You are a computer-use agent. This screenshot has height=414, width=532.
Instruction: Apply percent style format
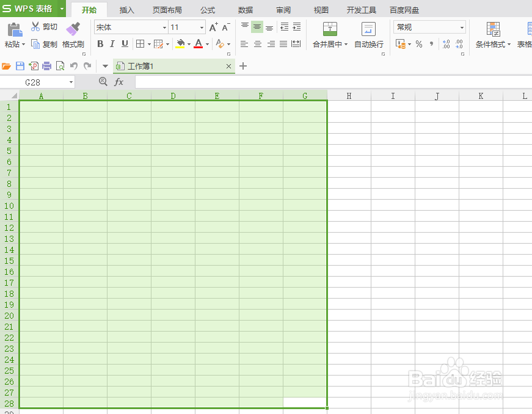[419, 44]
